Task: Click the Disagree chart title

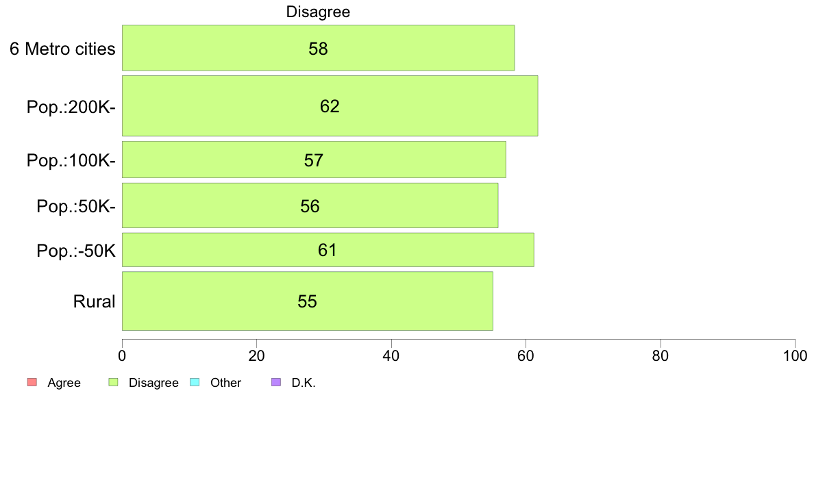Action: click(318, 12)
